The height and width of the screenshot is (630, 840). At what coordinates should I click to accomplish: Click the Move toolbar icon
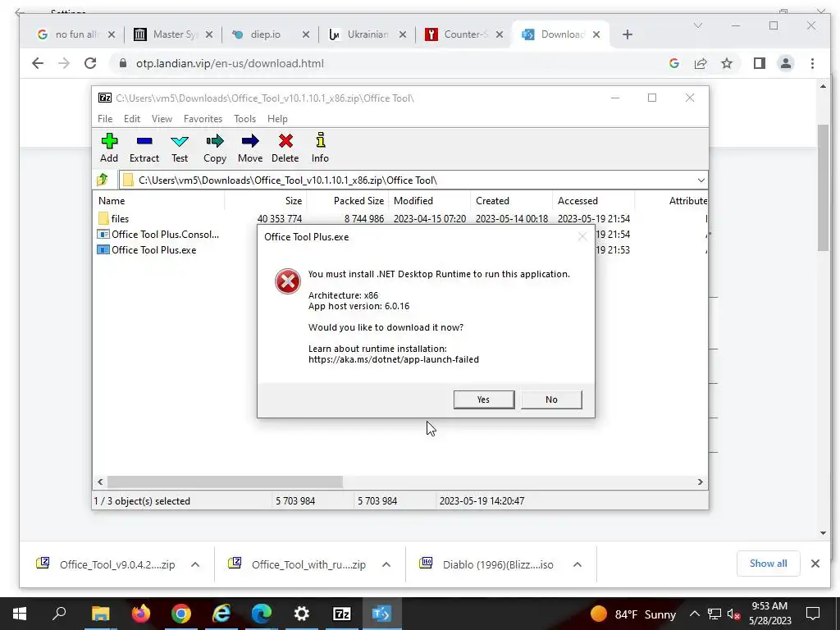tap(250, 148)
